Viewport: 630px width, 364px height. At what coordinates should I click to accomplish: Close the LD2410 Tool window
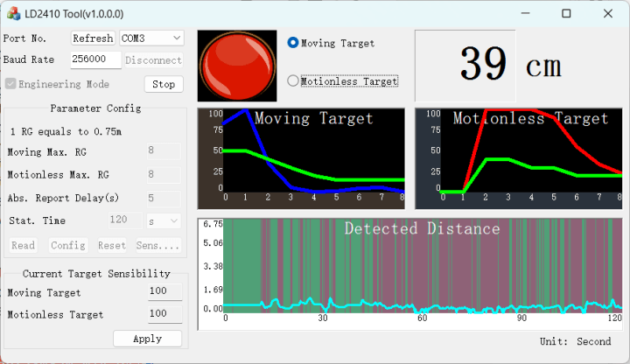[608, 13]
